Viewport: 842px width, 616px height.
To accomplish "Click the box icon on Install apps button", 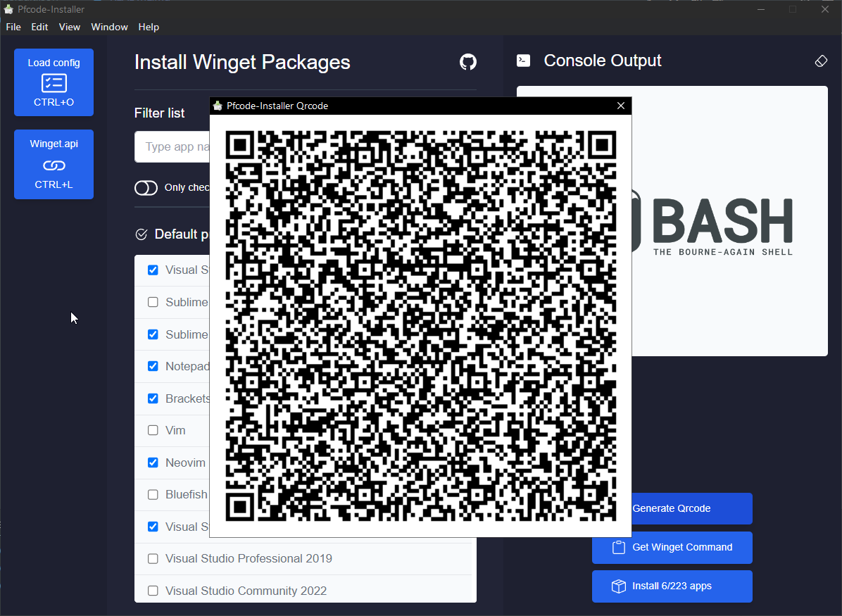I will (x=619, y=586).
